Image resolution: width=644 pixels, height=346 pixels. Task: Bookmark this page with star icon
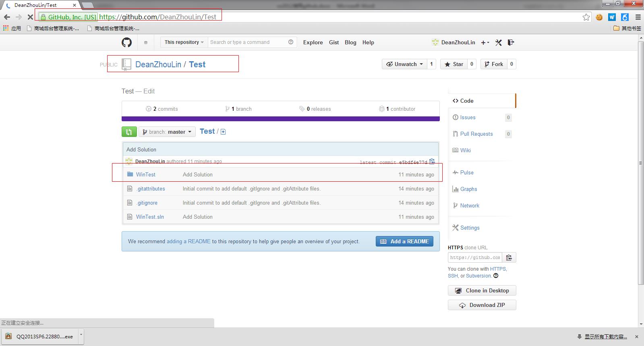(586, 17)
